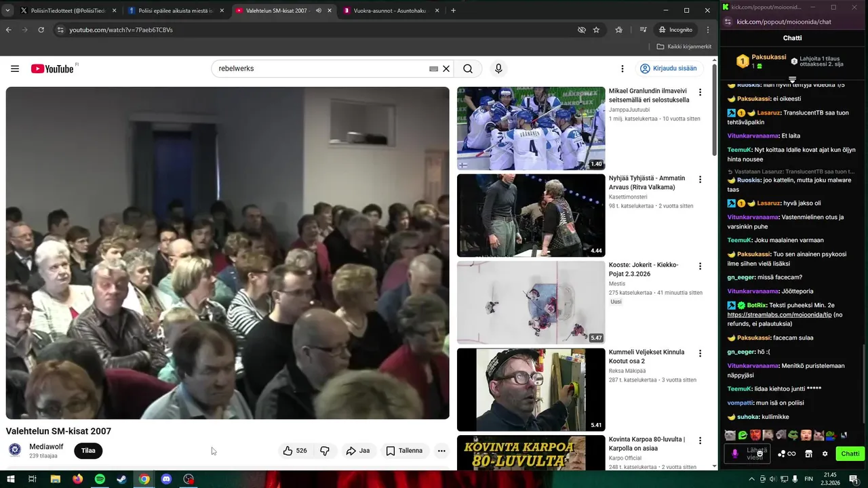Open a new Chrome tab
868x488 pixels.
pos(454,10)
